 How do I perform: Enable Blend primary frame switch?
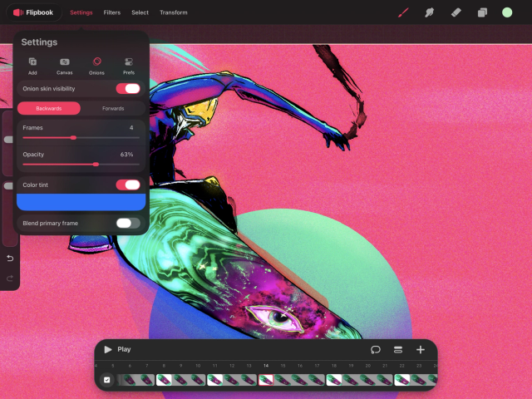pyautogui.click(x=128, y=223)
